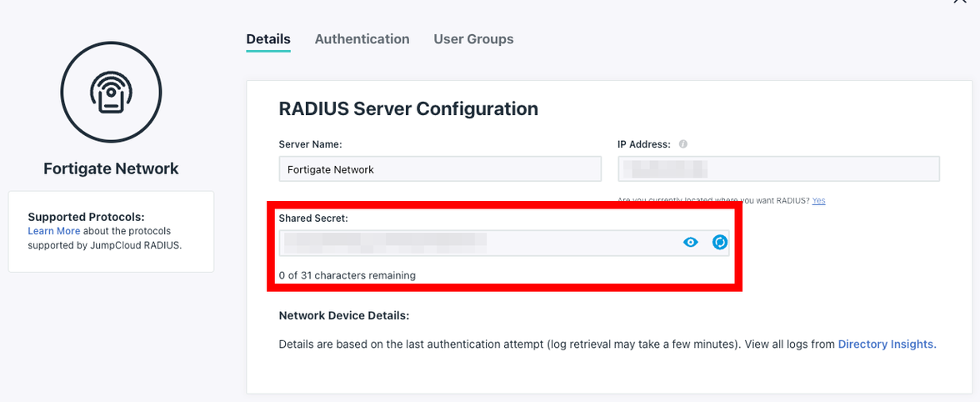Click the Supported Protocols heading

pos(87,217)
